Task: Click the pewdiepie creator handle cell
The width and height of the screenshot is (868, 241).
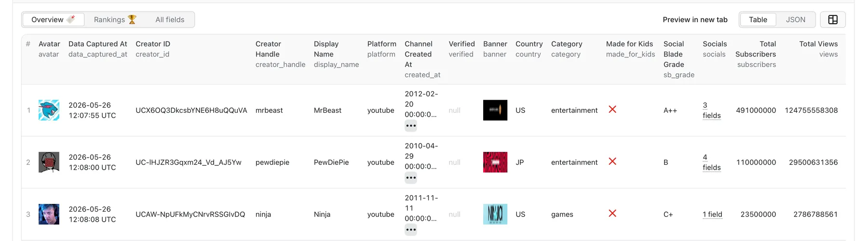Action: (272, 162)
